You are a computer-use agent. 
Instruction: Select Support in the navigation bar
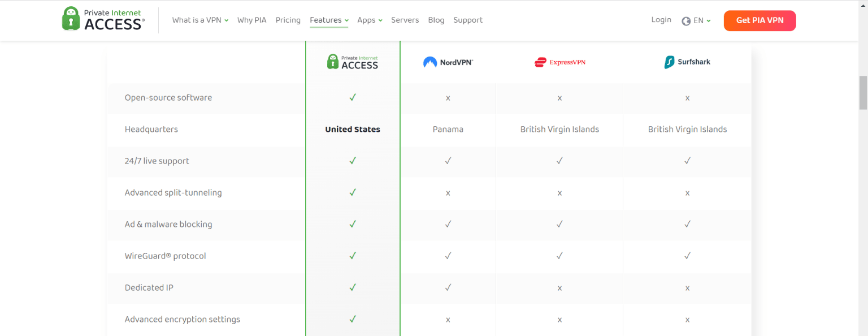tap(468, 20)
